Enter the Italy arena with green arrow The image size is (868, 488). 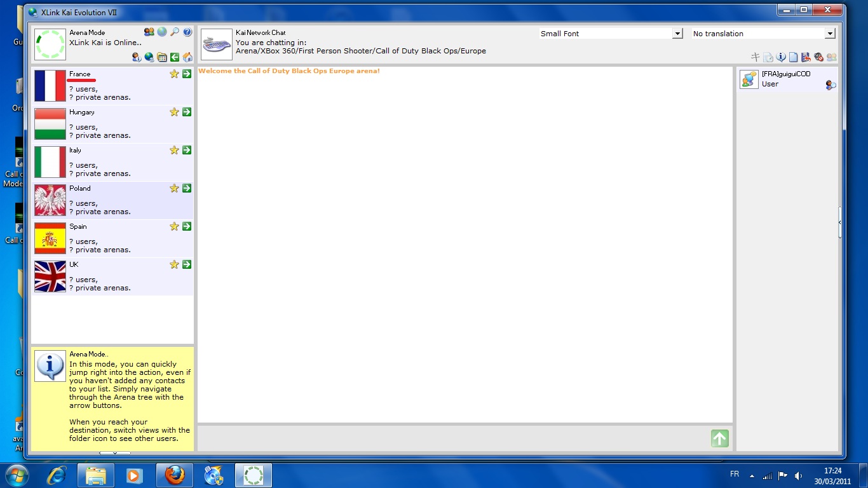(x=187, y=150)
